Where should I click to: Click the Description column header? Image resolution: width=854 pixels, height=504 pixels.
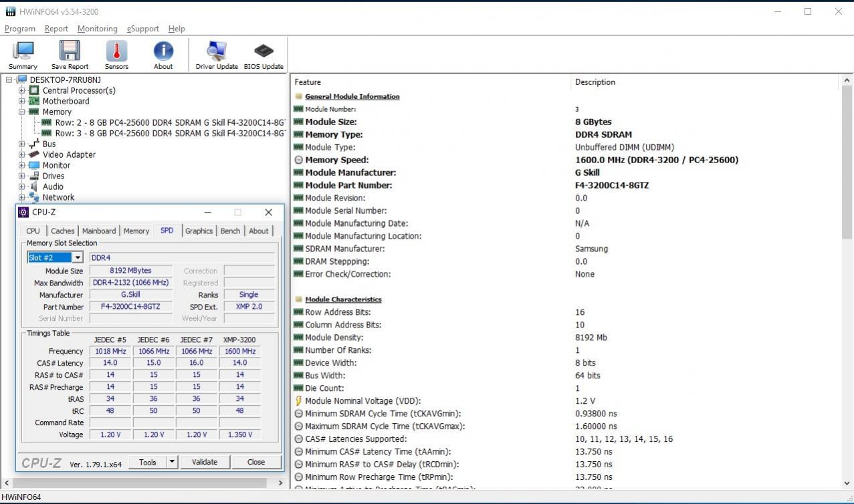coord(595,82)
